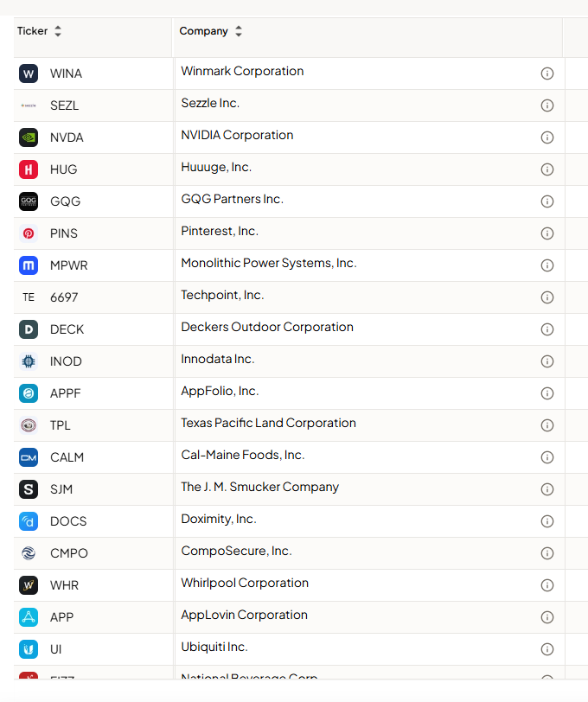588x702 pixels.
Task: Click the PINS Pinterest logo
Action: pos(29,233)
